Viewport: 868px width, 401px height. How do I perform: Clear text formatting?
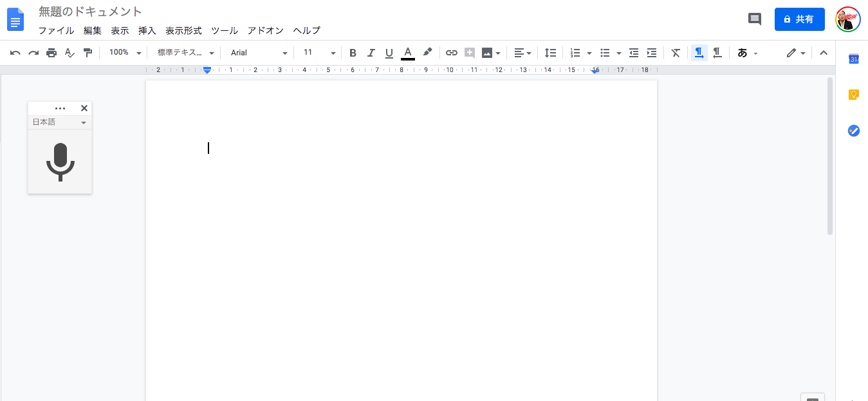point(676,53)
